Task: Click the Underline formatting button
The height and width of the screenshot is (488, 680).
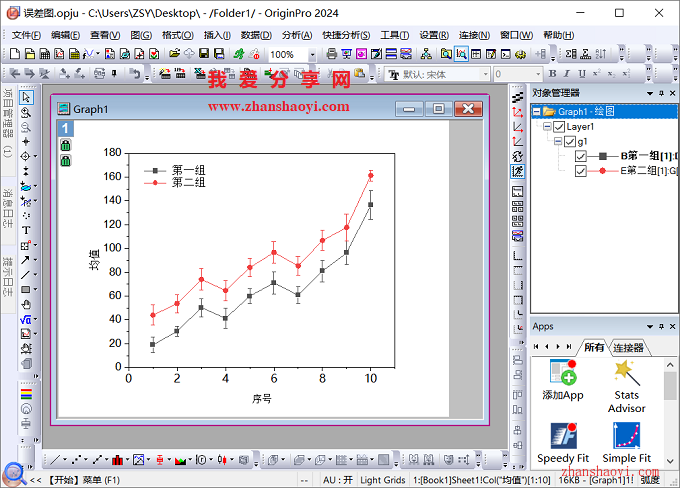Action: [x=582, y=74]
